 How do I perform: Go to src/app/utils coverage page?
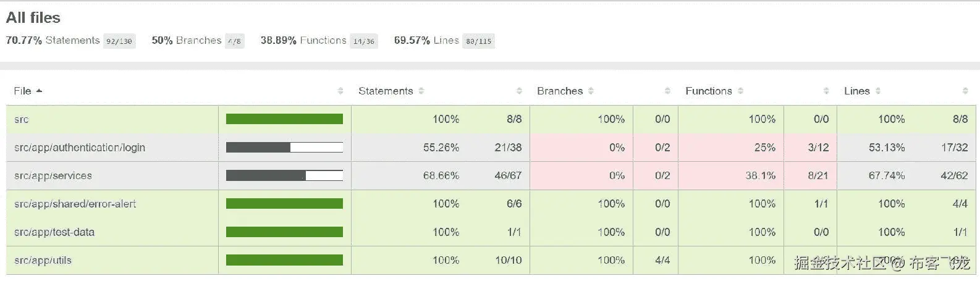[x=43, y=260]
